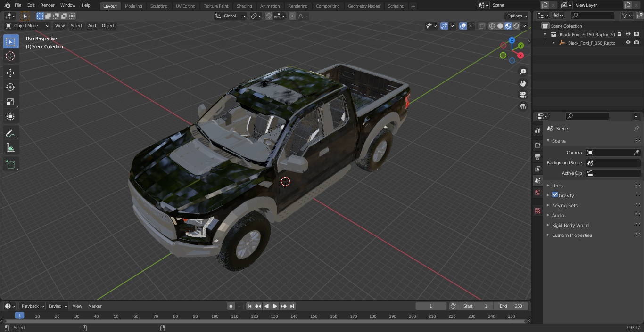Switch to the Modeling workspace tab
This screenshot has width=644, height=332.
pyautogui.click(x=133, y=6)
